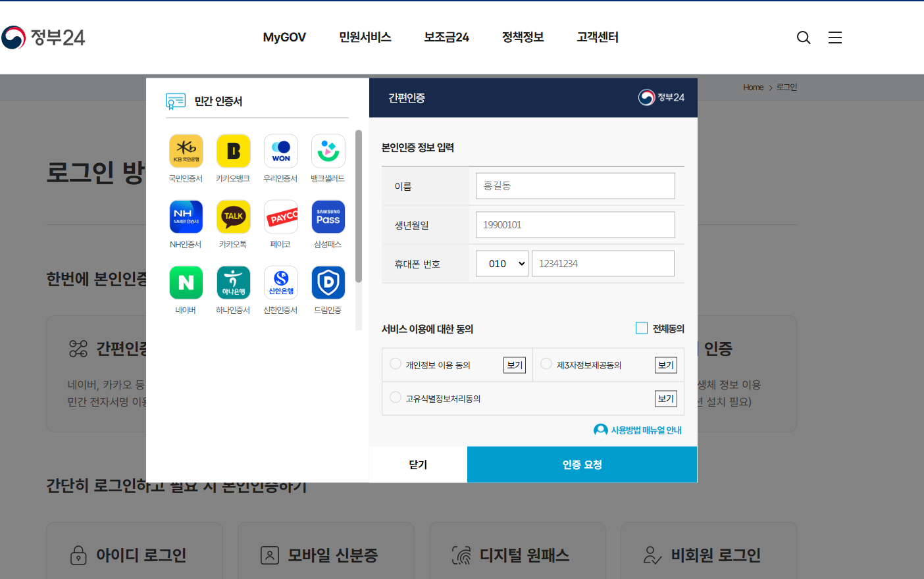Click the 닫기 button

click(x=418, y=465)
